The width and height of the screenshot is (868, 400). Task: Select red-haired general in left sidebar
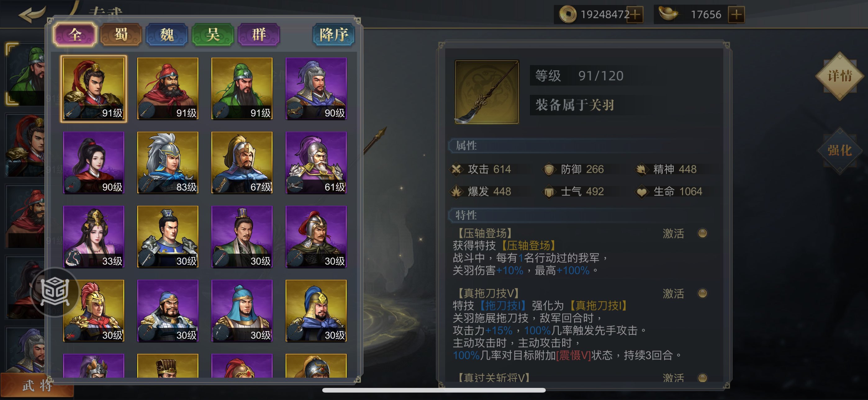[x=25, y=145]
